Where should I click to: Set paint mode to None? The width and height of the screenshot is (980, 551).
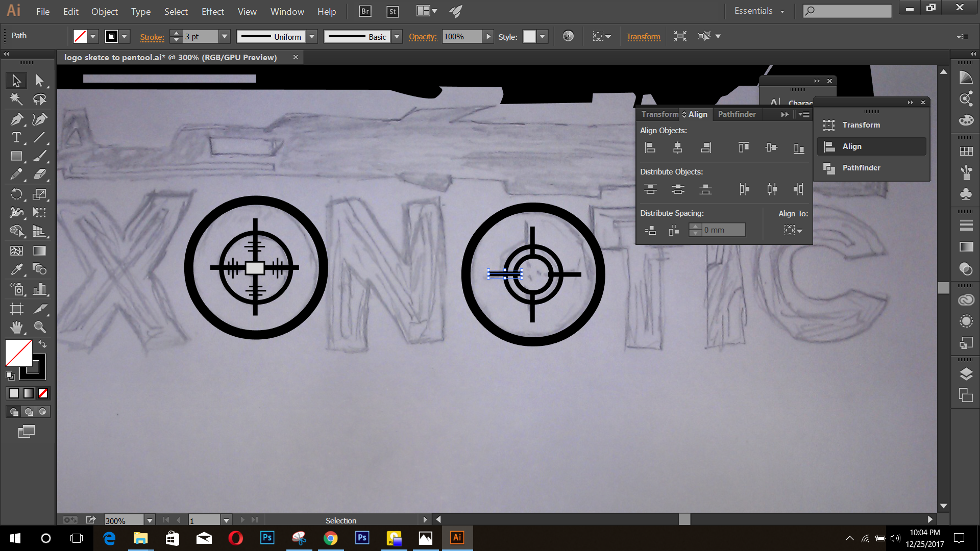[x=43, y=393]
